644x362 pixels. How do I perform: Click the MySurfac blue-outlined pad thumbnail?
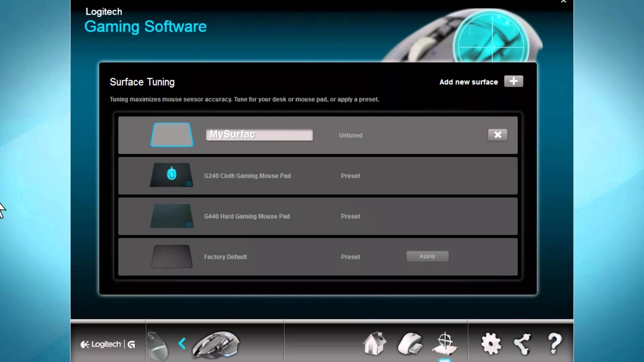(172, 135)
